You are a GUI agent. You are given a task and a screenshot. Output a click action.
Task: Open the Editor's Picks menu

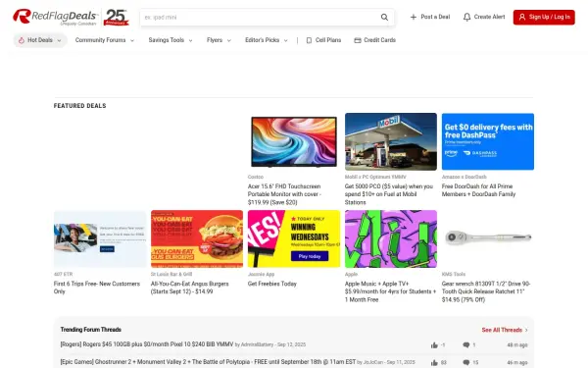267,40
